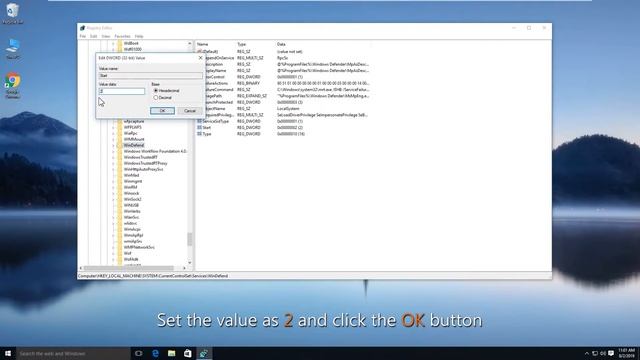
Task: Expand the Winmgmt key arrow
Action: [113, 181]
